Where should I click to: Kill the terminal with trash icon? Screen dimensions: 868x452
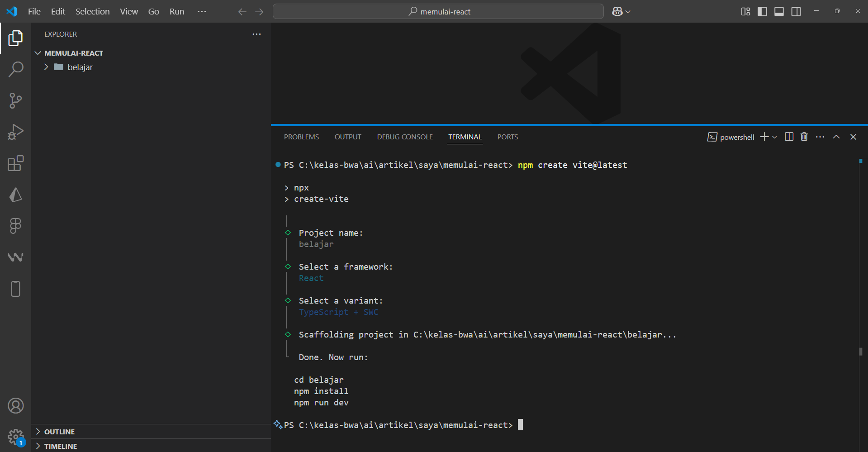(x=804, y=137)
